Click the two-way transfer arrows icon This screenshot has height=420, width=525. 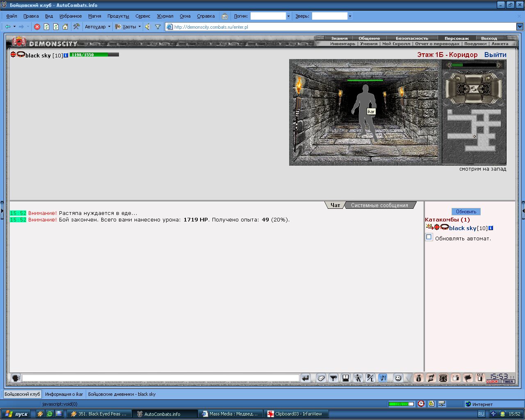pos(431,378)
